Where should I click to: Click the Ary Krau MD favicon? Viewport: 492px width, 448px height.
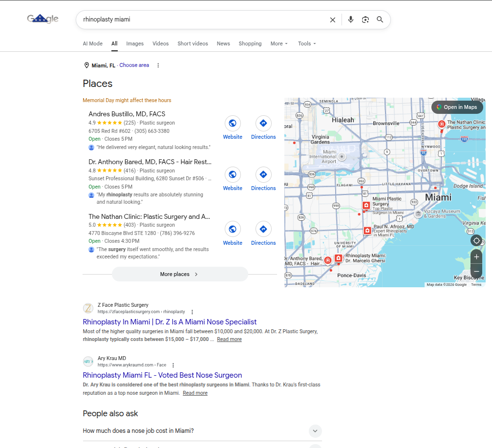click(x=88, y=362)
